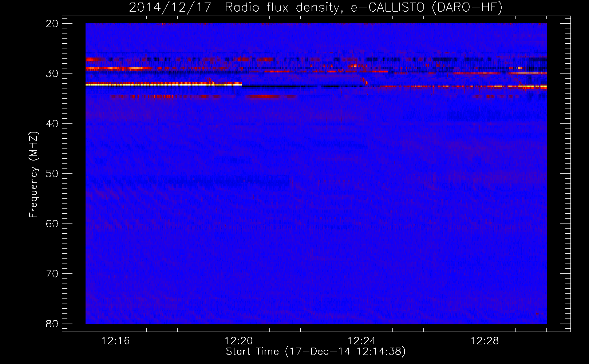Click the 12:16 time tick label
The width and height of the screenshot is (589, 364).
click(116, 341)
